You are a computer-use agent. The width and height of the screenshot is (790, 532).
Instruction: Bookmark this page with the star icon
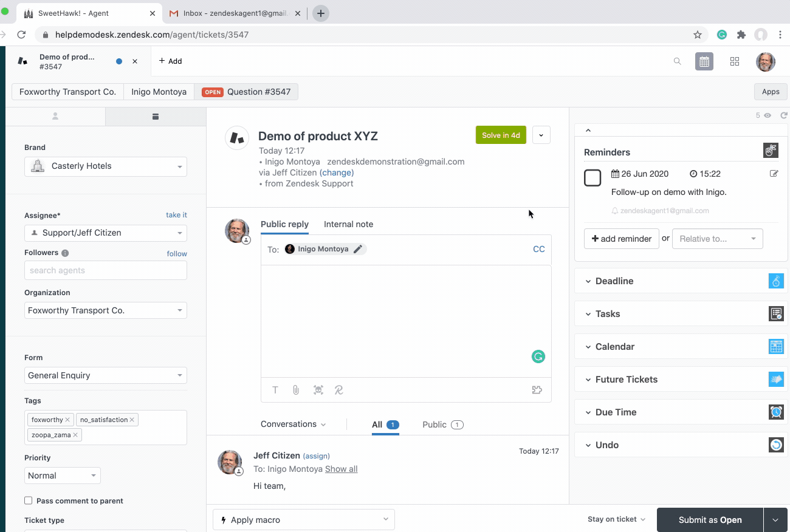[698, 35]
